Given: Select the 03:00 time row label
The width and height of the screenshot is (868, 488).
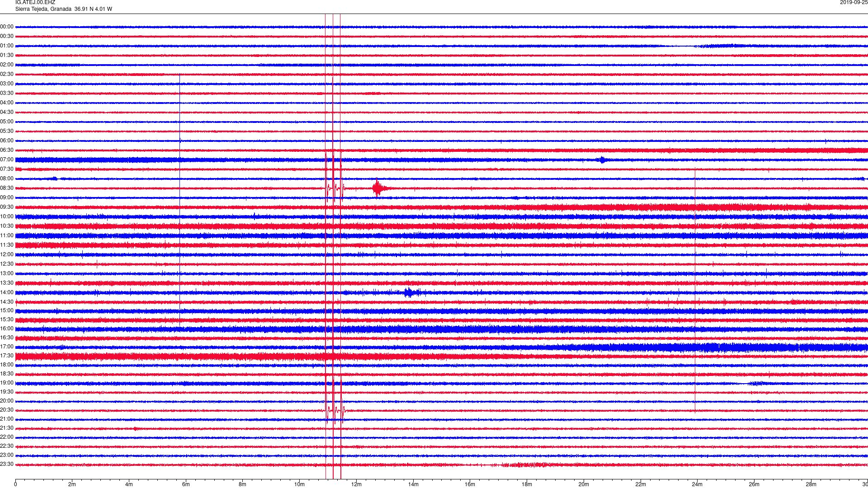Looking at the screenshot, I should click(x=7, y=84).
